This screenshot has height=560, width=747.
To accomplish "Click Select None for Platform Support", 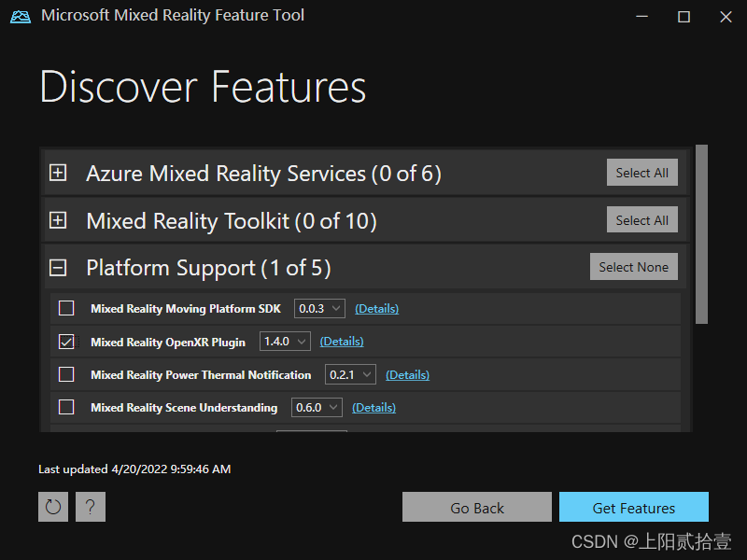I will click(x=634, y=267).
